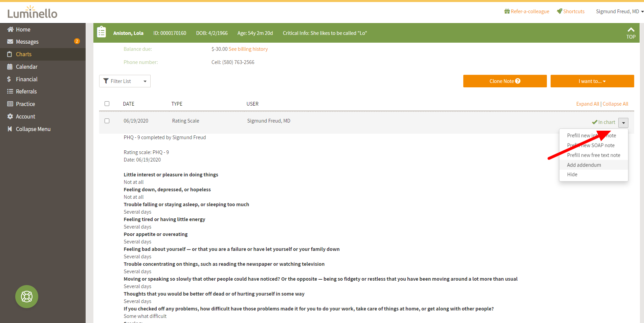Click the Rating Scale type cell
Image resolution: width=644 pixels, height=323 pixels.
click(x=185, y=121)
